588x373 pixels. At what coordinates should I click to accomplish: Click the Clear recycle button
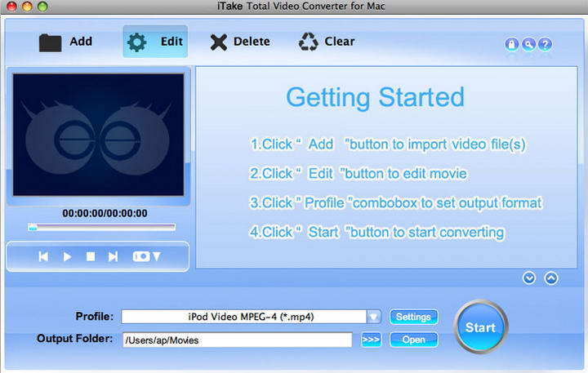tap(326, 42)
